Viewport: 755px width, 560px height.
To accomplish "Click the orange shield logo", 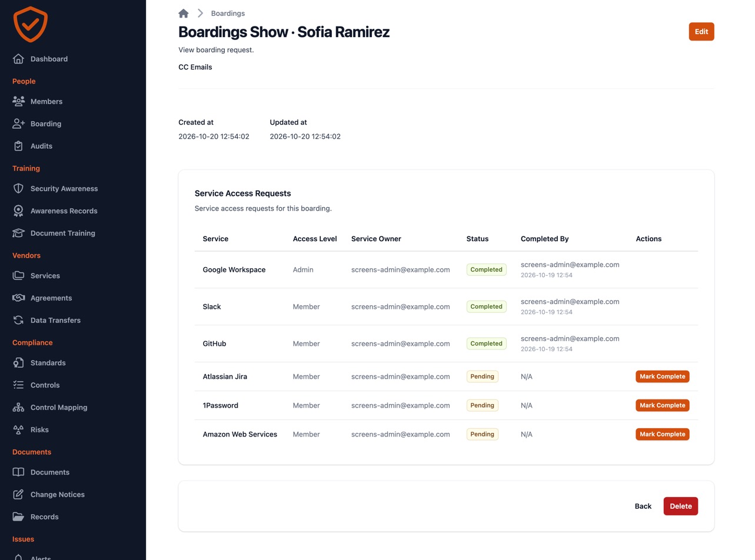I will (30, 24).
